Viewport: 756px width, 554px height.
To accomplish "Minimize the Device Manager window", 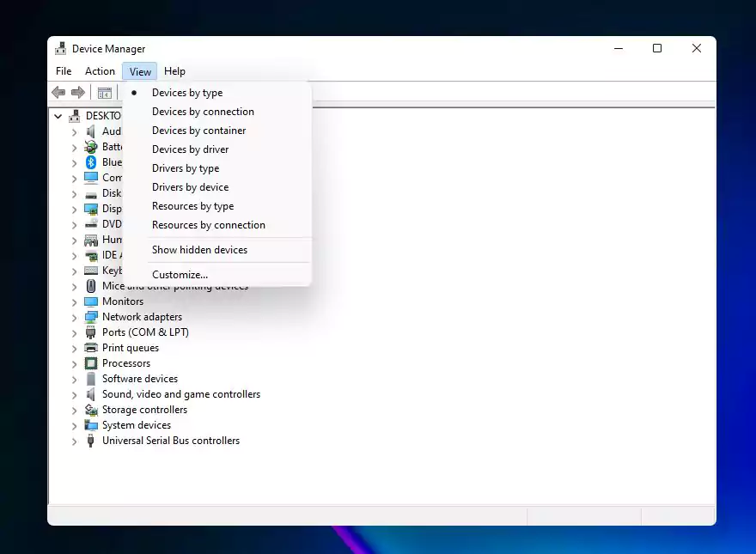I will click(x=619, y=48).
